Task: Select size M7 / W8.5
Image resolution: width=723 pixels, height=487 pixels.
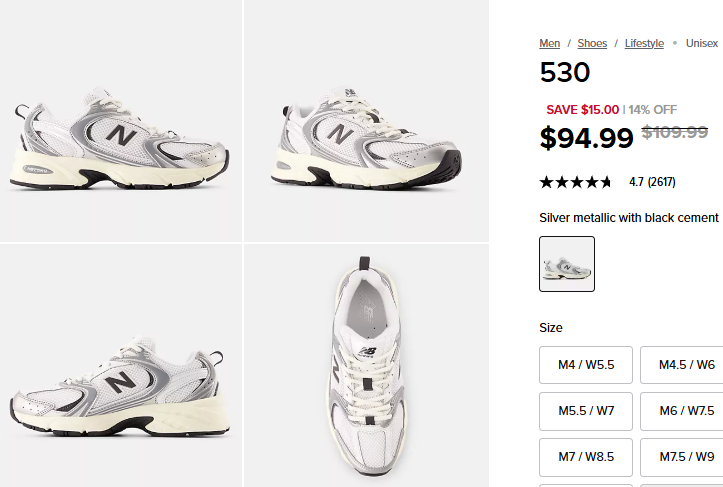Action: [586, 457]
